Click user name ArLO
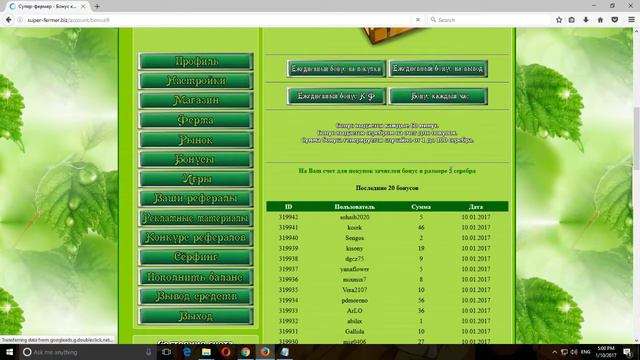The height and width of the screenshot is (360, 640). [x=354, y=311]
